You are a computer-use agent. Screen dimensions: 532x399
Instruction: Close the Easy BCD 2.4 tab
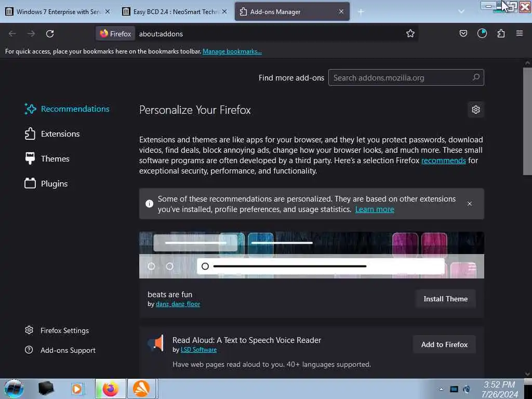[x=224, y=11]
